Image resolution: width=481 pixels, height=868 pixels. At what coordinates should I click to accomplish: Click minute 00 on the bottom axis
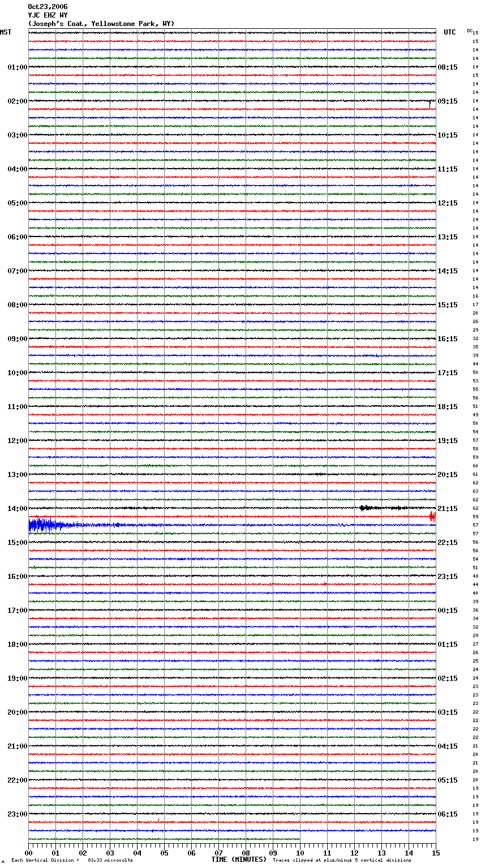click(x=28, y=853)
